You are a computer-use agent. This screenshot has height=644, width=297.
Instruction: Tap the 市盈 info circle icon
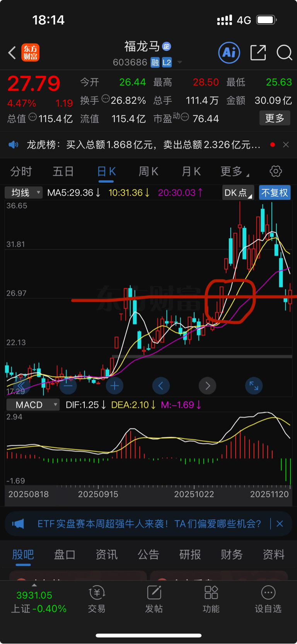click(185, 117)
